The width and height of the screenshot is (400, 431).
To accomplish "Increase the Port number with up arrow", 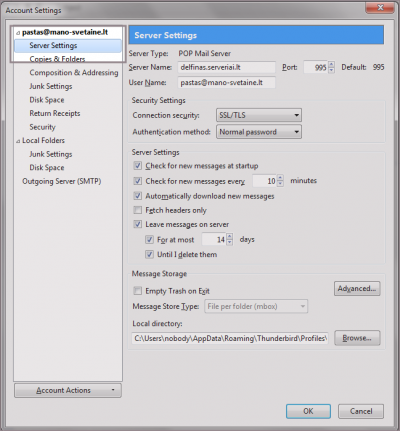I will click(x=331, y=64).
